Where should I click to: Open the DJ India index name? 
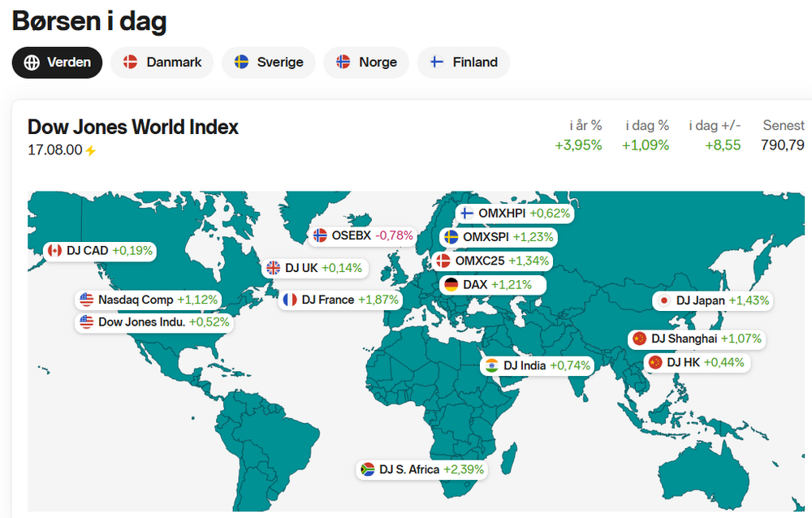525,365
